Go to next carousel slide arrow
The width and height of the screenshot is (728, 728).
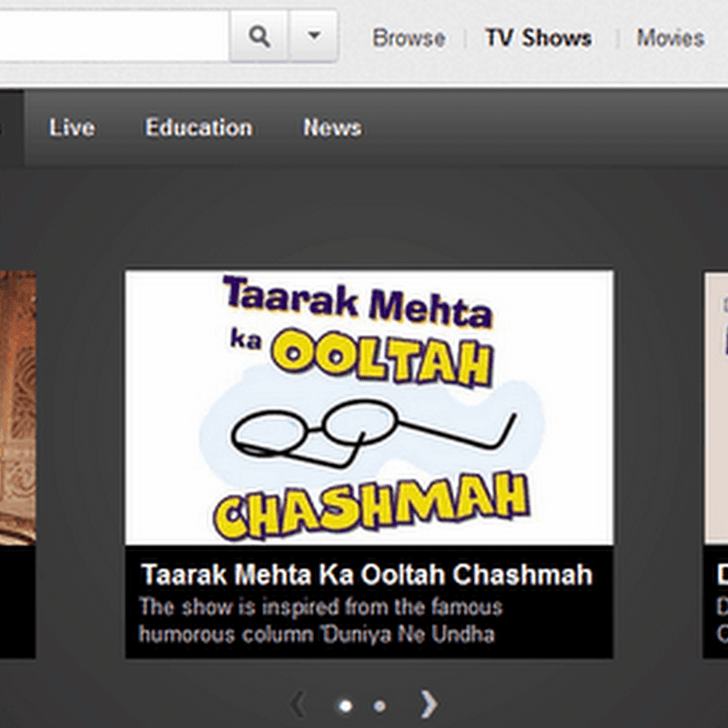429,704
